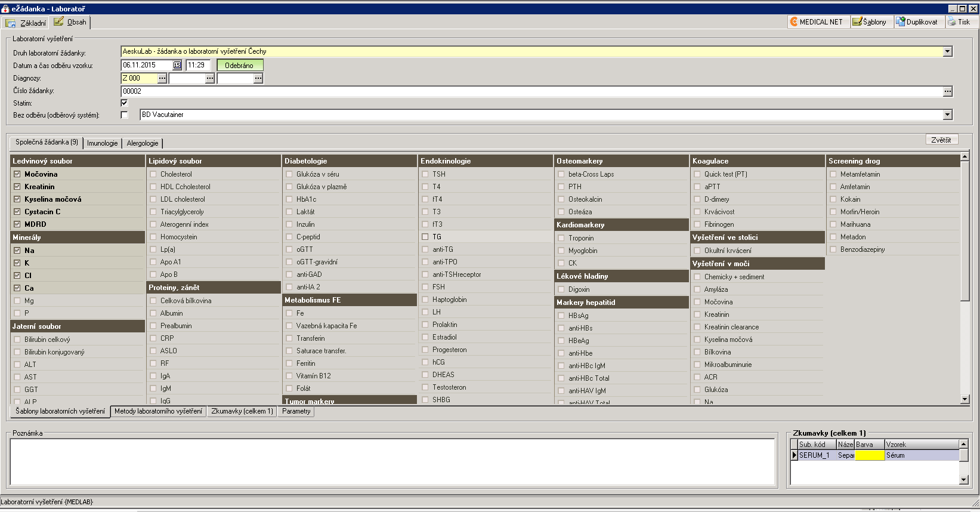The height and width of the screenshot is (512, 980).
Task: Open the second diagnosis lookup ellipsis button
Action: click(x=210, y=78)
